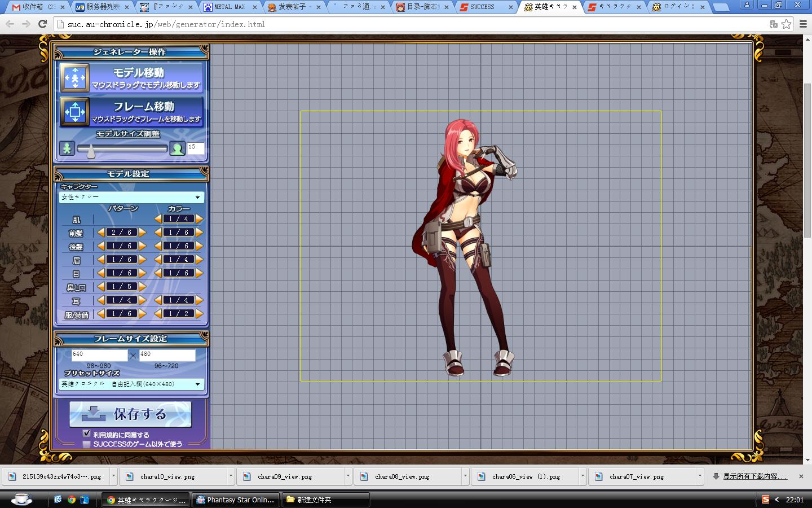Viewport: 812px width, 508px height.
Task: Open the キャラクター dropdown
Action: [x=131, y=197]
